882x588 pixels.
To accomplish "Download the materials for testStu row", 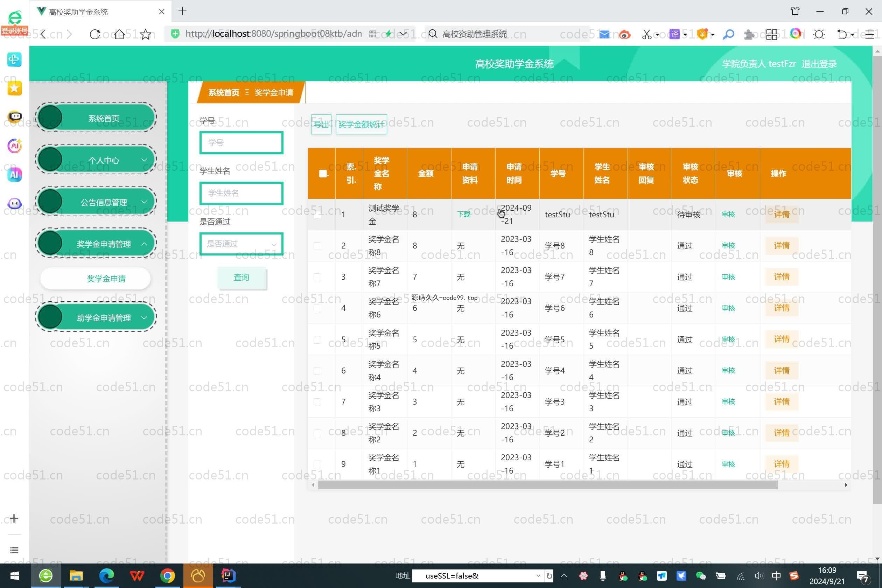I will [x=464, y=214].
